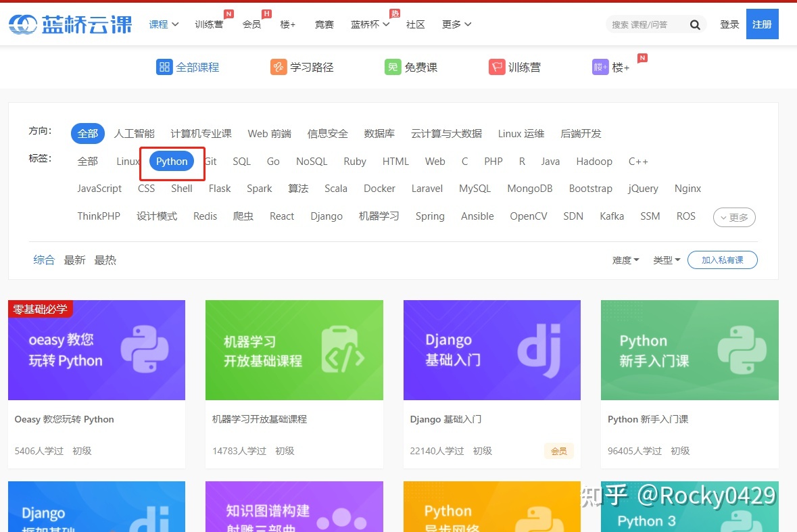Open Oeasy 教您玩转 Python course thumbnail
This screenshot has width=797, height=532.
97,350
